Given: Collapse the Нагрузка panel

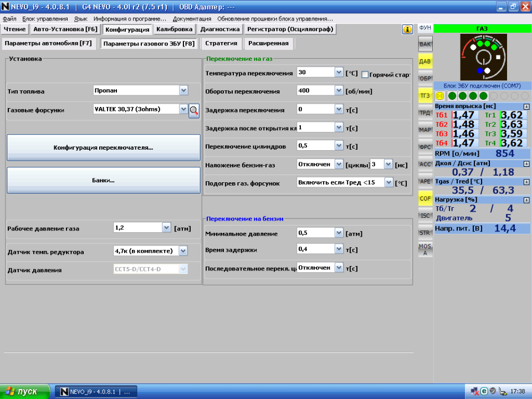Looking at the screenshot, I should 526,199.
